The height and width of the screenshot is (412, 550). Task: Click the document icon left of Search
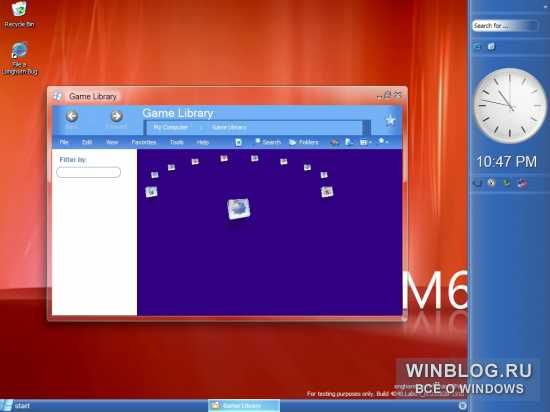(x=239, y=142)
